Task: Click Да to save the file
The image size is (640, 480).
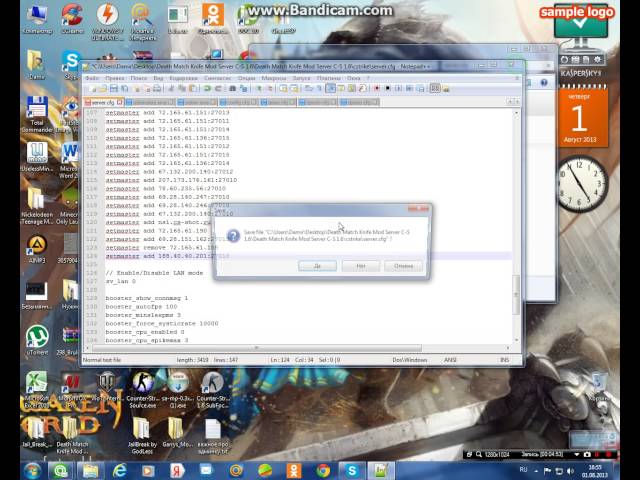Action: [318, 266]
